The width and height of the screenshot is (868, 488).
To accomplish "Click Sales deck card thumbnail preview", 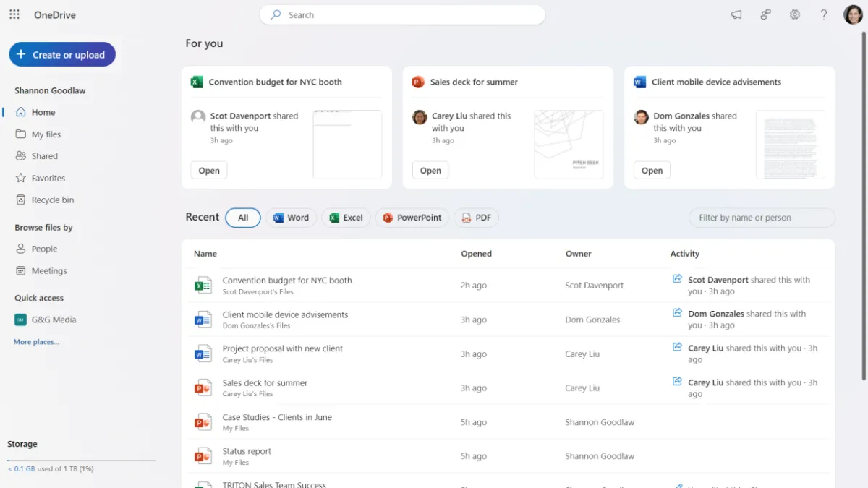I will pos(569,144).
